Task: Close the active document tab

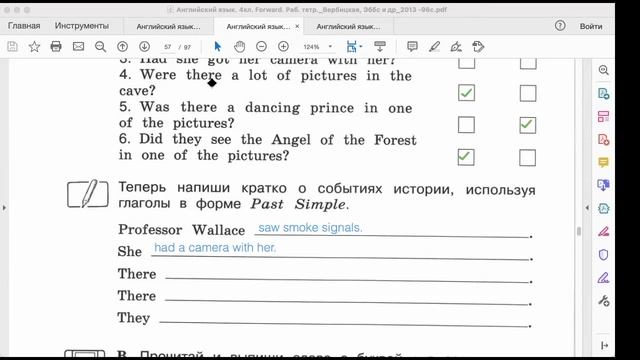Action: (x=297, y=26)
